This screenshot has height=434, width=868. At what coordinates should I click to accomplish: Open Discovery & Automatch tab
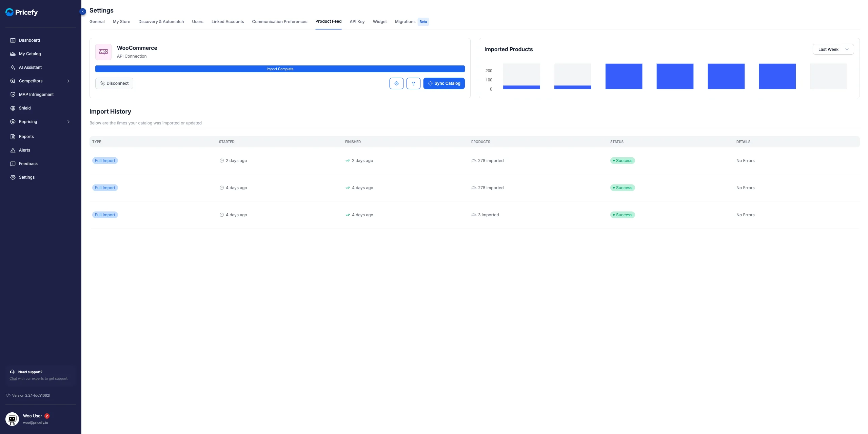click(x=161, y=22)
